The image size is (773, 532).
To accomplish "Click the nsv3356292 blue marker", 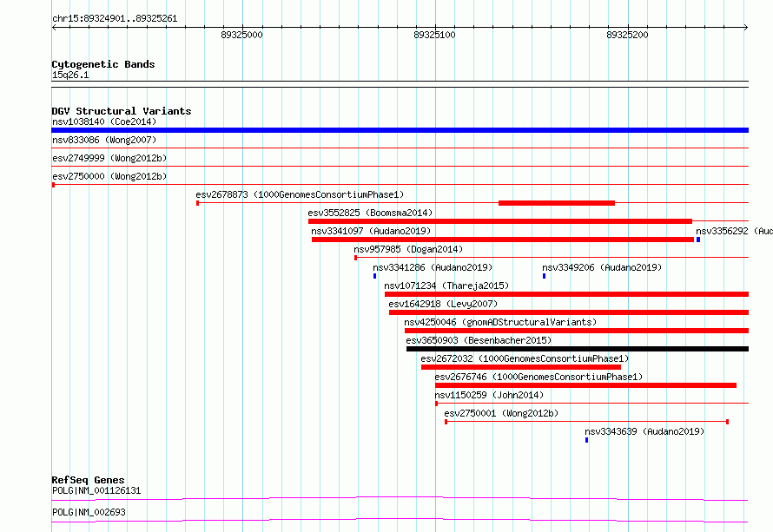I will 697,240.
